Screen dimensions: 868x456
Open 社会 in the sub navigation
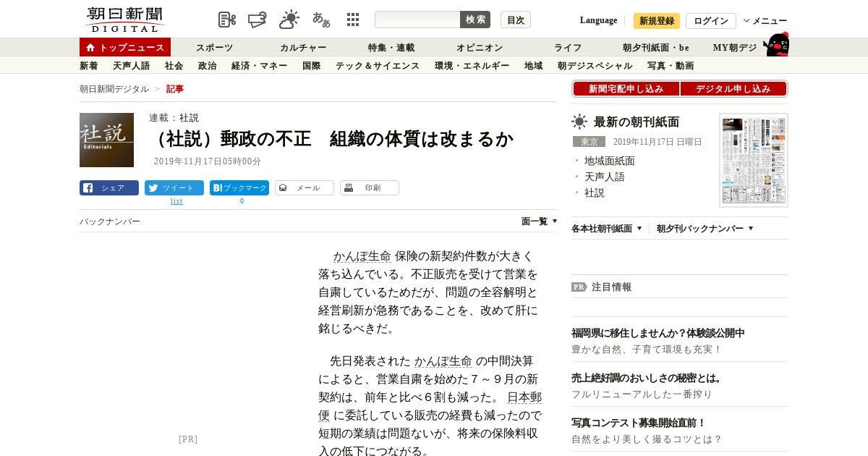174,66
